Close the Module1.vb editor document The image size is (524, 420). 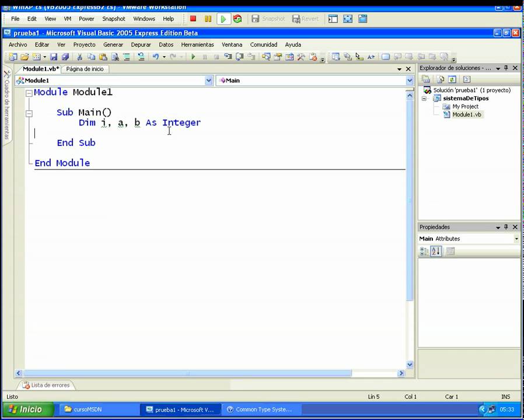[408, 69]
